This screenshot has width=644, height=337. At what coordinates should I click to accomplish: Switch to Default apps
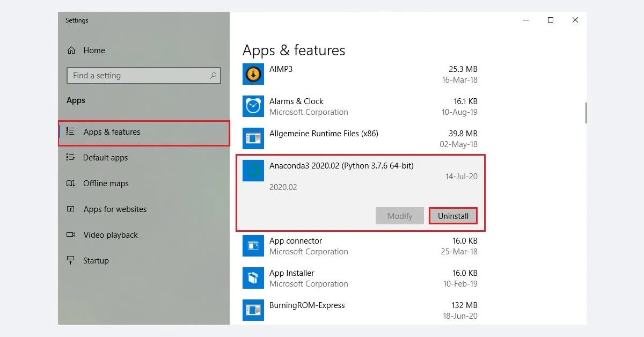106,158
